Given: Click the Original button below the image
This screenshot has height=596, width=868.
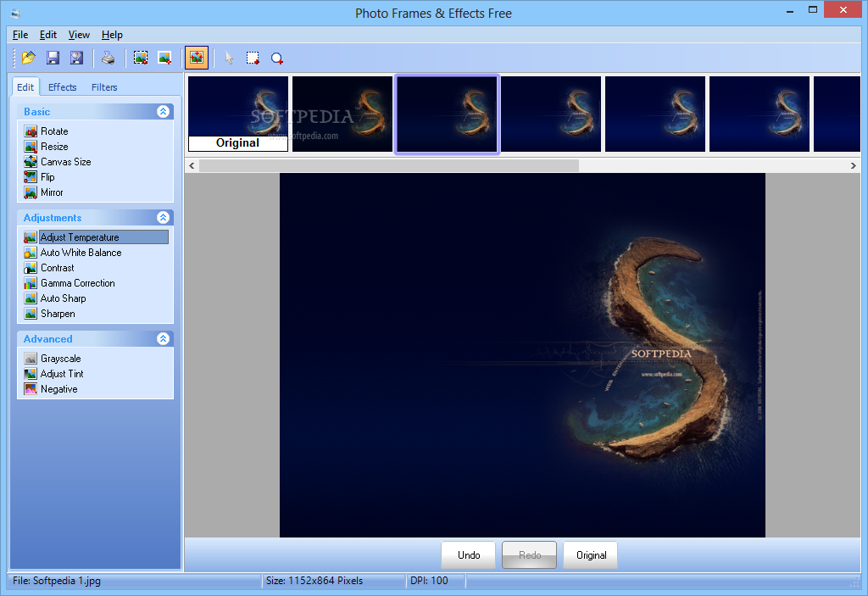Looking at the screenshot, I should click(x=591, y=555).
